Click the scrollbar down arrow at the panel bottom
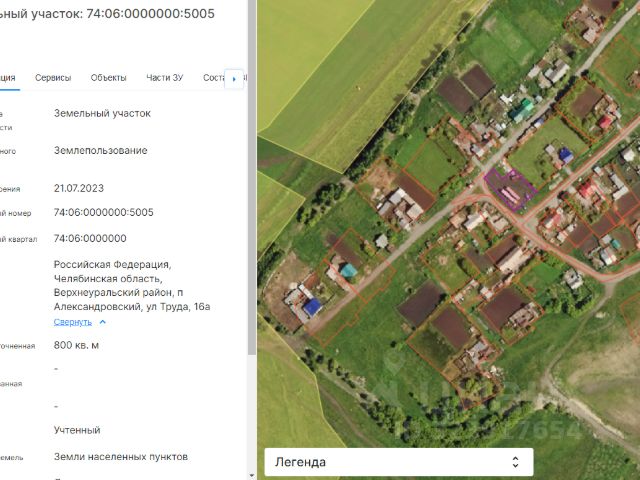Image resolution: width=640 pixels, height=480 pixels. point(252,476)
